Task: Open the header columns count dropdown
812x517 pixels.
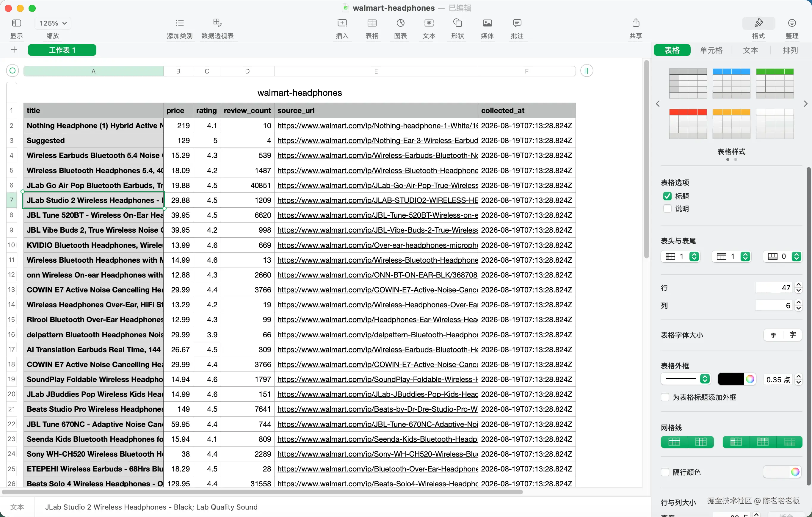Action: click(680, 256)
